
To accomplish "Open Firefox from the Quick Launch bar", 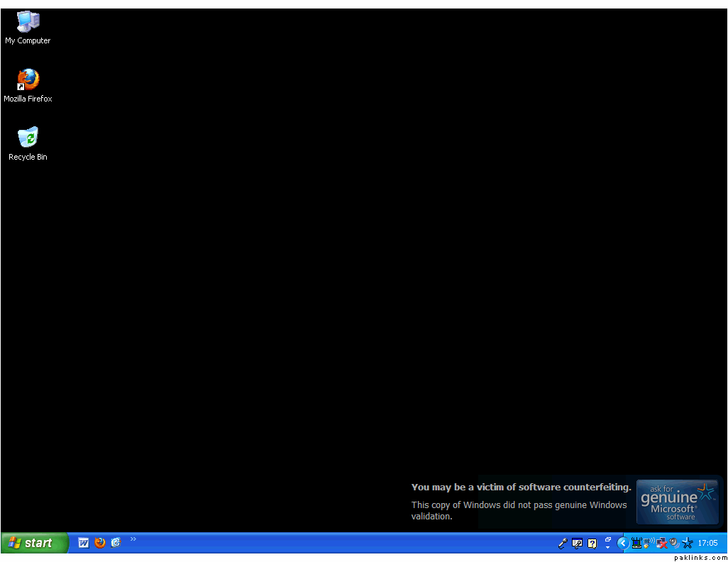I will pos(100,543).
